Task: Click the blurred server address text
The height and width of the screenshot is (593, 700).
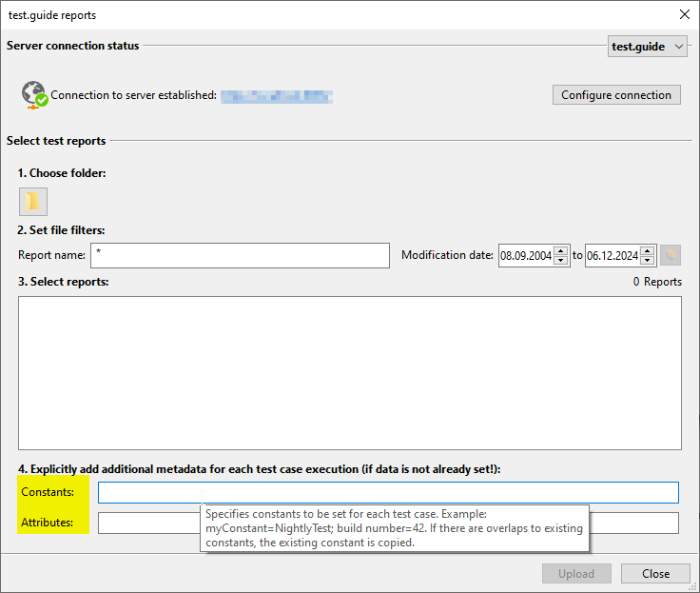Action: tap(277, 96)
